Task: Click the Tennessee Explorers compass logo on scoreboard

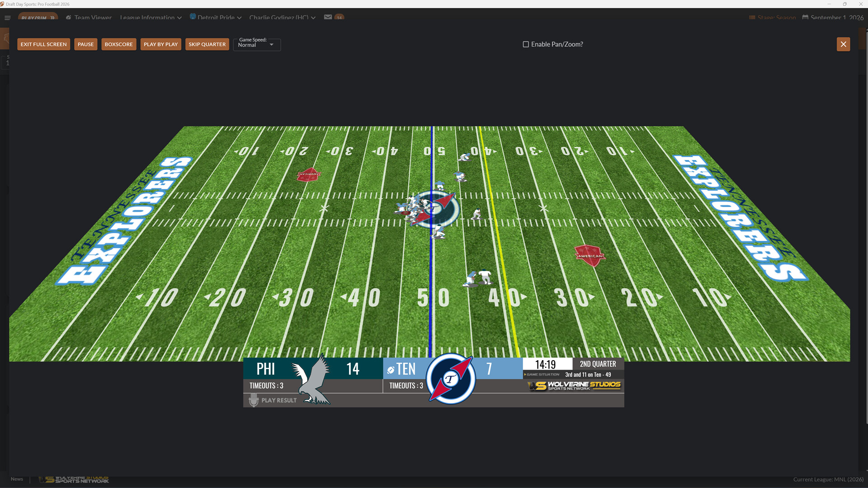Action: click(x=450, y=380)
